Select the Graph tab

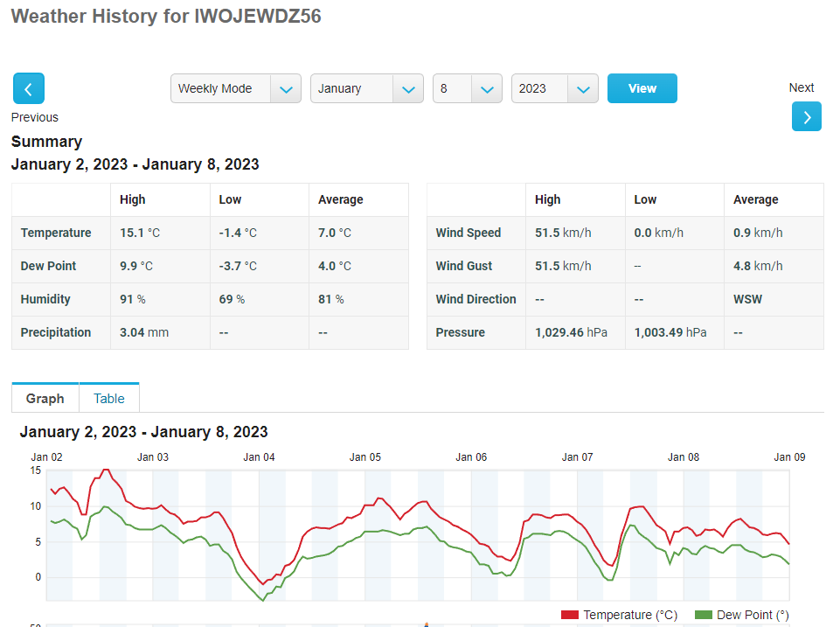[x=45, y=399]
